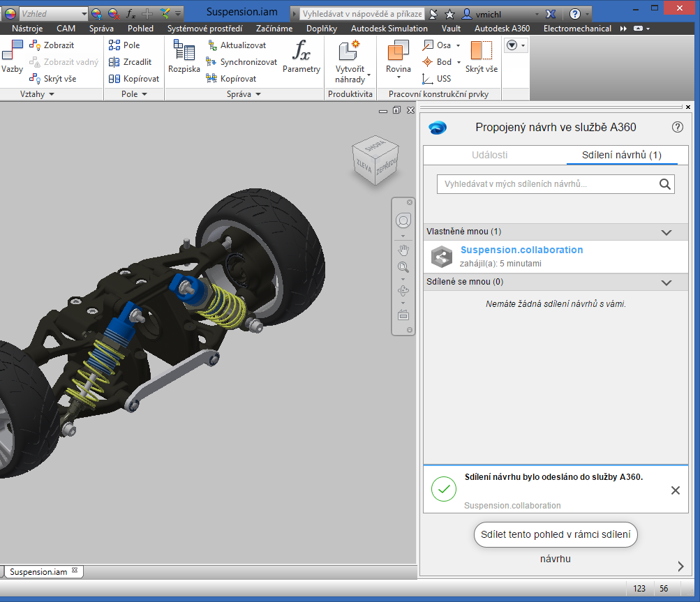Open the Vault ribbon tab
Image resolution: width=700 pixels, height=602 pixels.
452,29
